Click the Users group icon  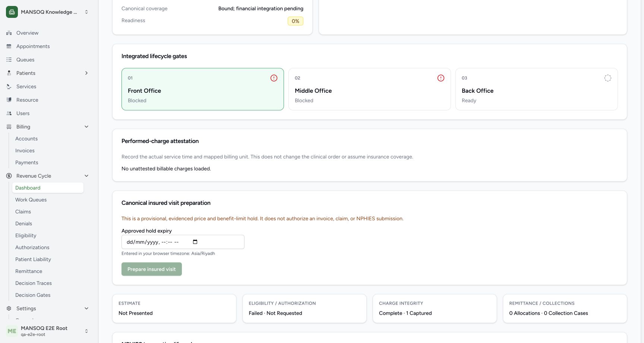pyautogui.click(x=9, y=113)
